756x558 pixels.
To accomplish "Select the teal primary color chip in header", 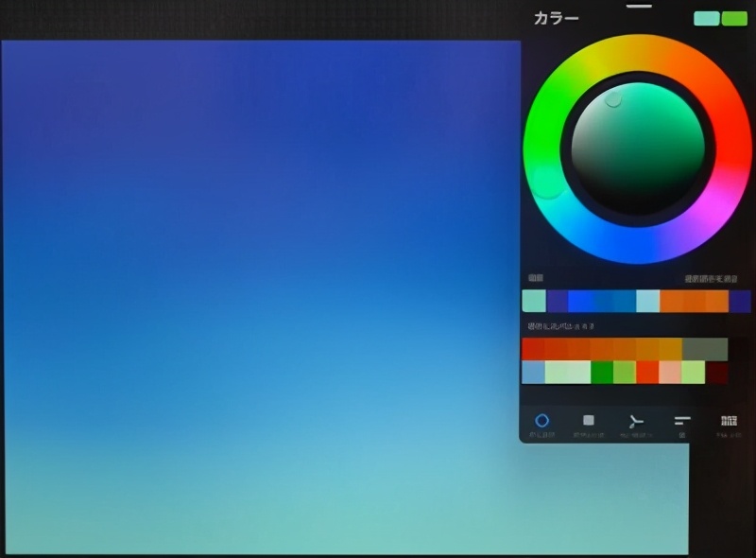I will (x=706, y=18).
